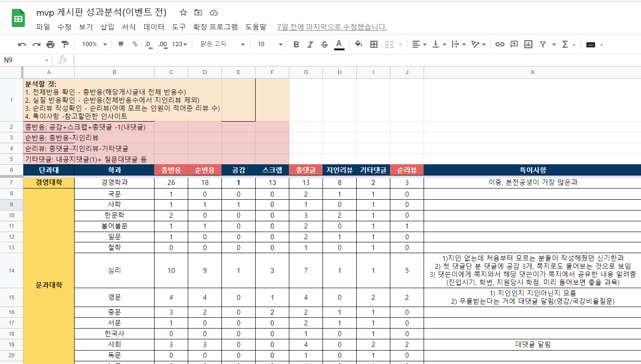This screenshot has width=641, height=364.
Task: Select the 경영학과 cell
Action: (x=114, y=182)
